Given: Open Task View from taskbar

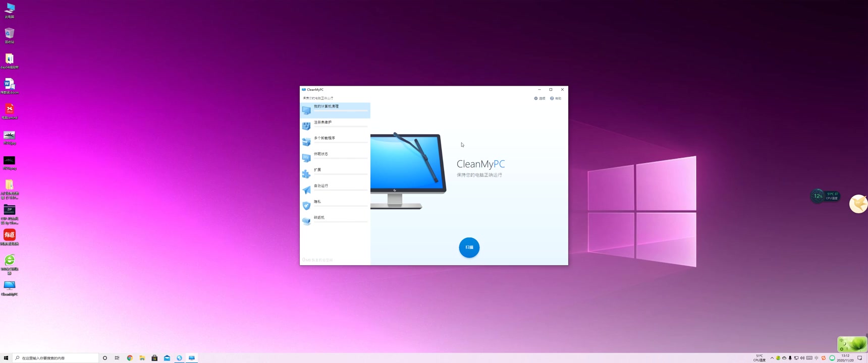Looking at the screenshot, I should click(x=117, y=358).
